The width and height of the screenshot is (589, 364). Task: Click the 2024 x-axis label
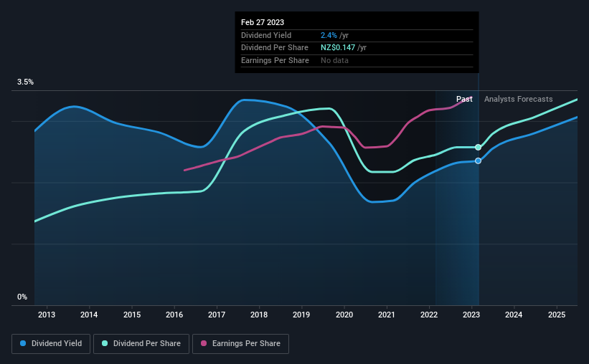coord(514,315)
